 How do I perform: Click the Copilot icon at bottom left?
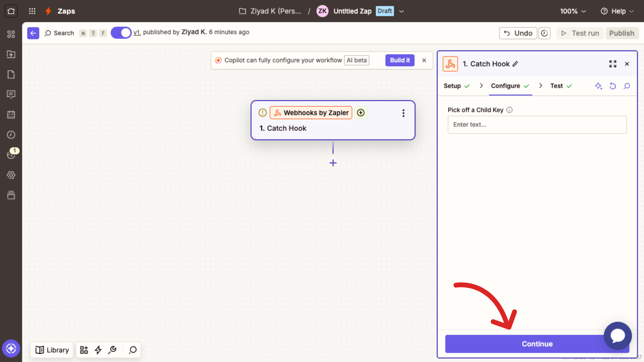[11, 348]
